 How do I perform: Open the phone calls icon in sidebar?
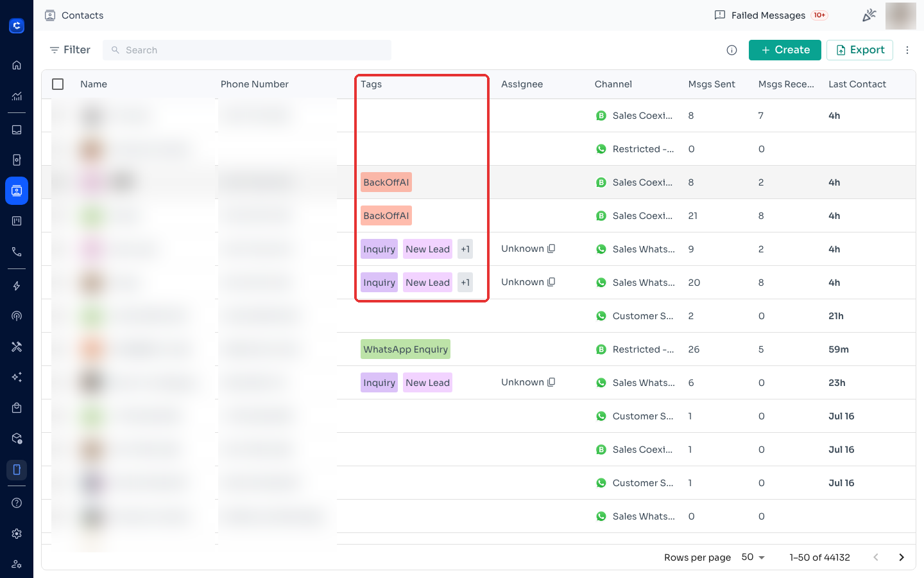(x=17, y=252)
